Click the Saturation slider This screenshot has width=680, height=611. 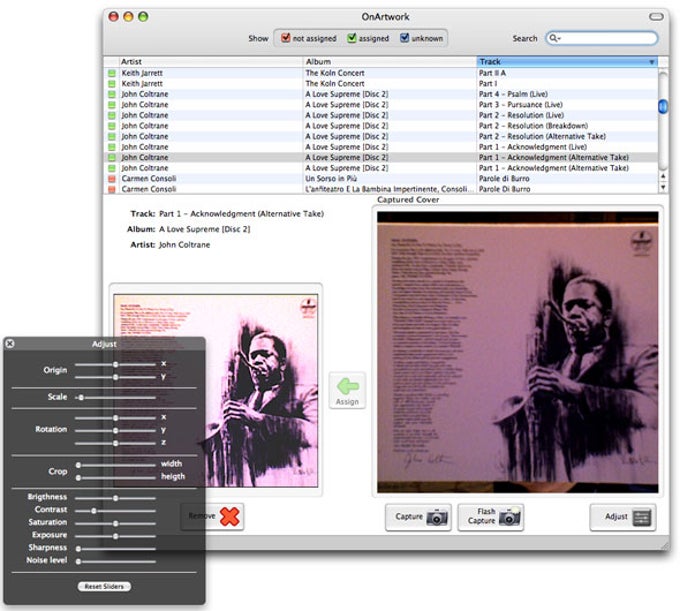[115, 523]
